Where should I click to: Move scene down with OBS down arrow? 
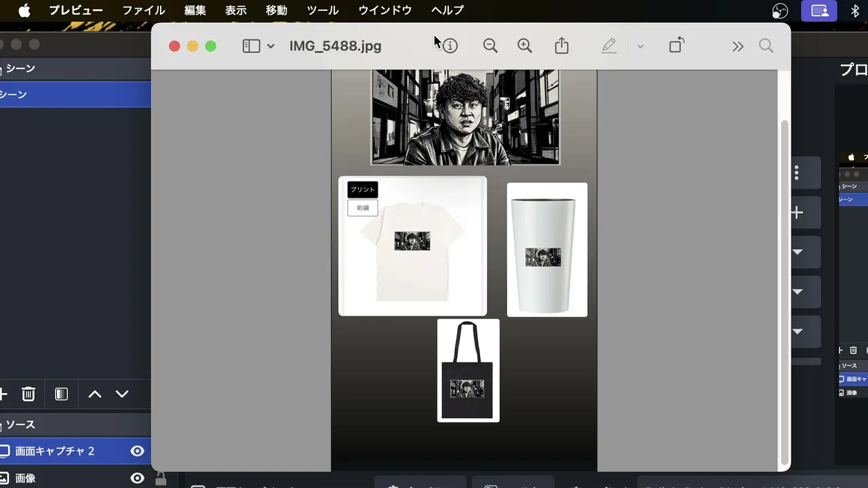tap(122, 394)
